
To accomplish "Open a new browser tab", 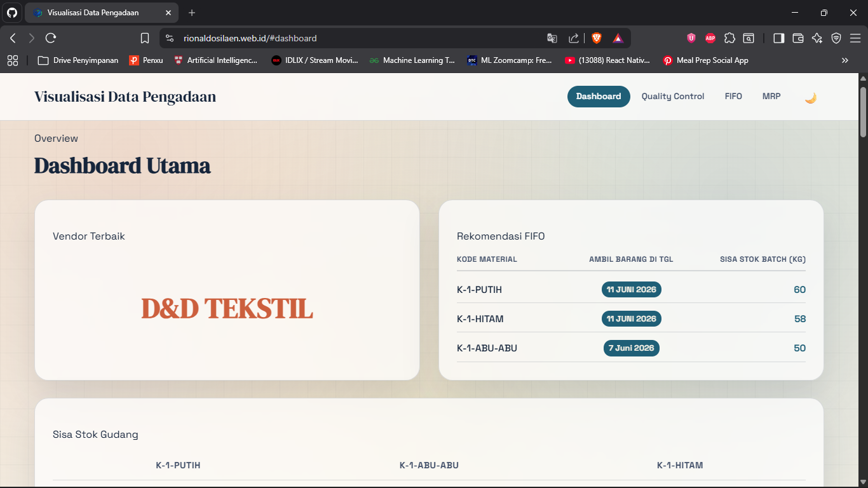I will (192, 13).
